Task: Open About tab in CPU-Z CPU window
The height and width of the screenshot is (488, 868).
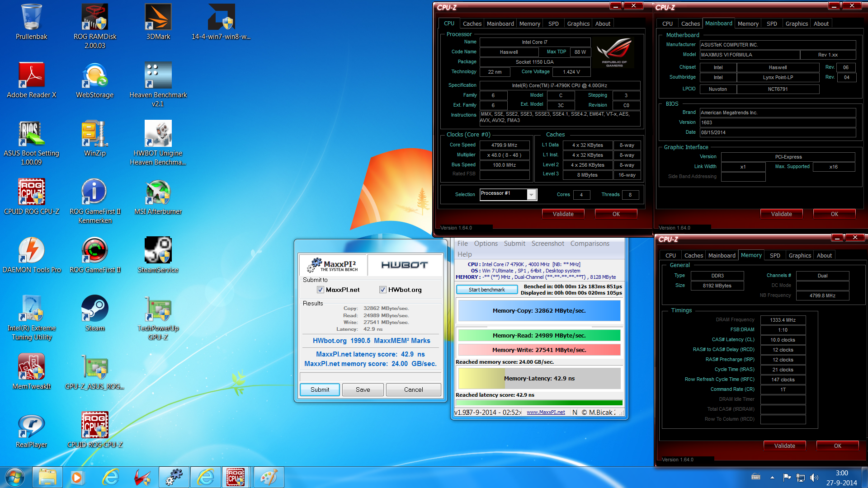Action: (602, 23)
